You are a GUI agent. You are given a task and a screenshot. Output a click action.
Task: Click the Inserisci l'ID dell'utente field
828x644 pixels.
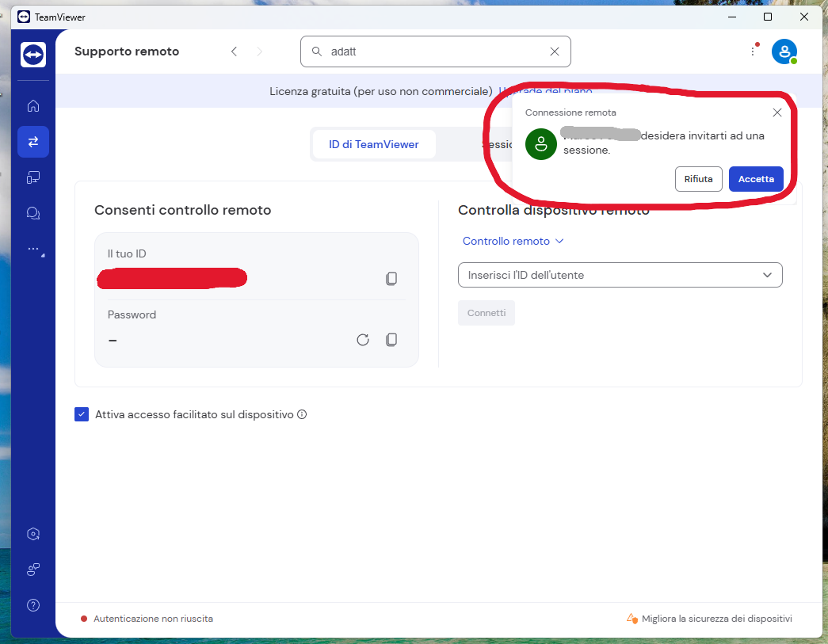(x=620, y=275)
